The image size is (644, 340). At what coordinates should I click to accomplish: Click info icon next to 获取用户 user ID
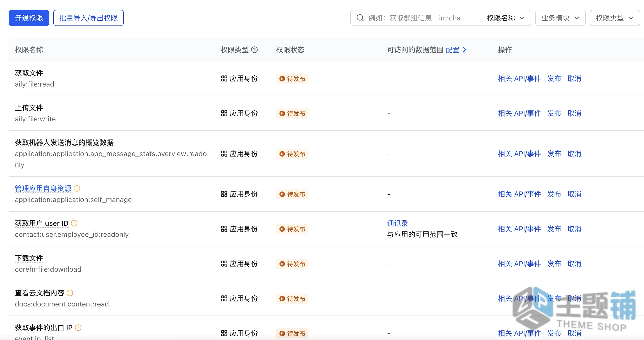[x=74, y=223]
